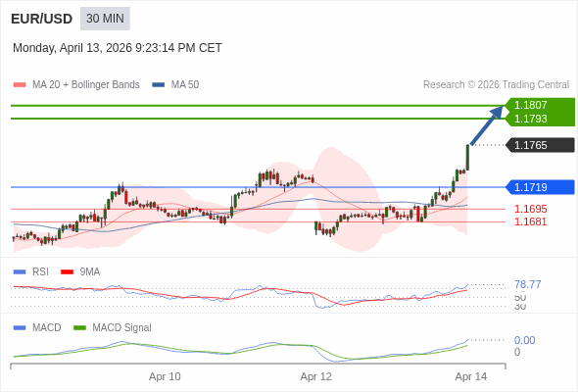Click the Apr 14 date axis label
Screen dimensions: 578x392
[471, 376]
